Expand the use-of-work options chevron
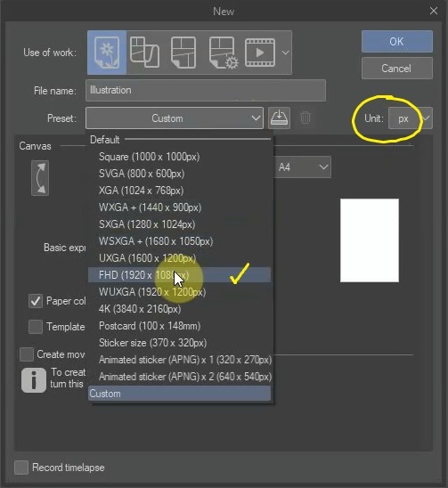448x488 pixels. (285, 53)
